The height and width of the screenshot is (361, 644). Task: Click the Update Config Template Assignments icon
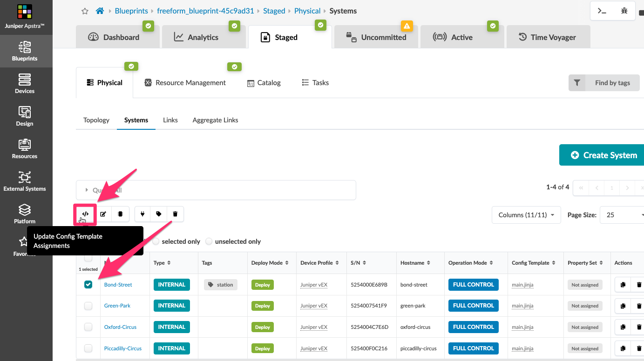[85, 214]
